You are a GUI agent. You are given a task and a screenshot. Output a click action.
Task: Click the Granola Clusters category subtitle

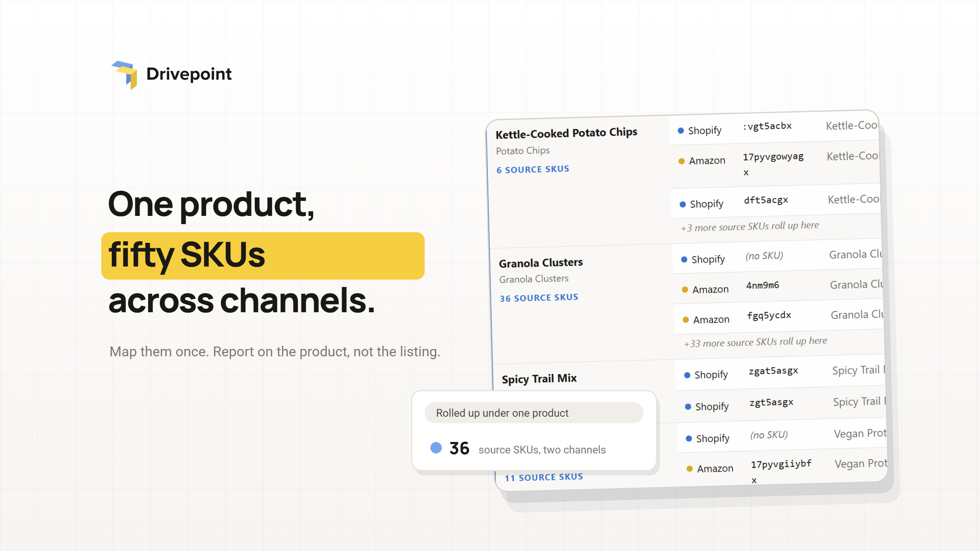point(534,279)
